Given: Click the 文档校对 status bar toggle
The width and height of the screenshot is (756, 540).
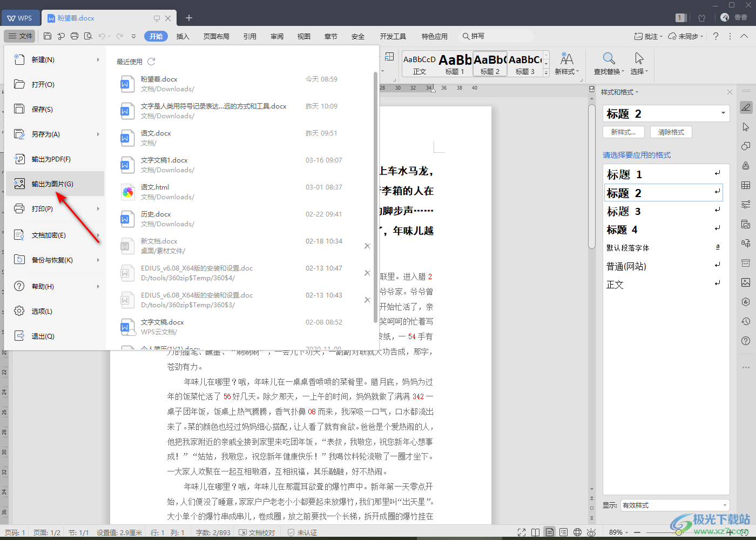Looking at the screenshot, I should pos(257,532).
